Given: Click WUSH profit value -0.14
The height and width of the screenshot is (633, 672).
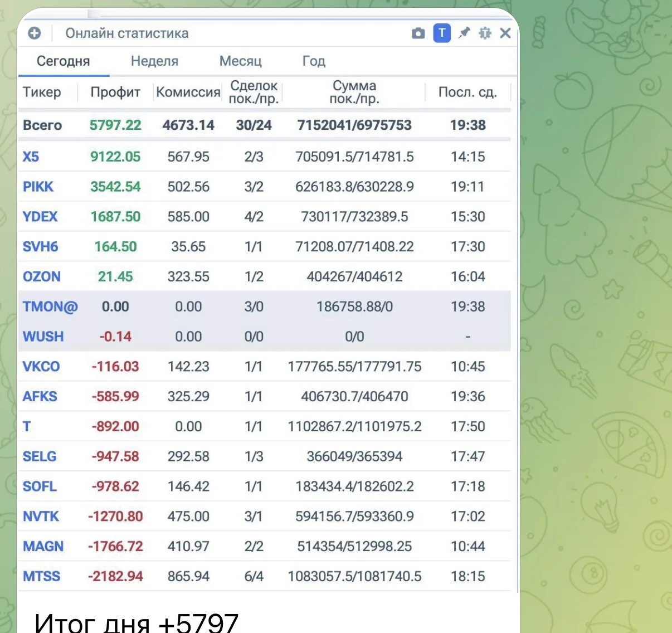Looking at the screenshot, I should tap(115, 337).
